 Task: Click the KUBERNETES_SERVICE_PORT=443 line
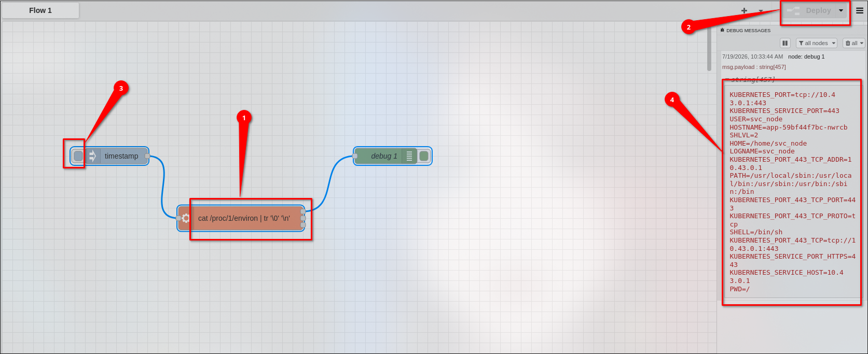[784, 111]
